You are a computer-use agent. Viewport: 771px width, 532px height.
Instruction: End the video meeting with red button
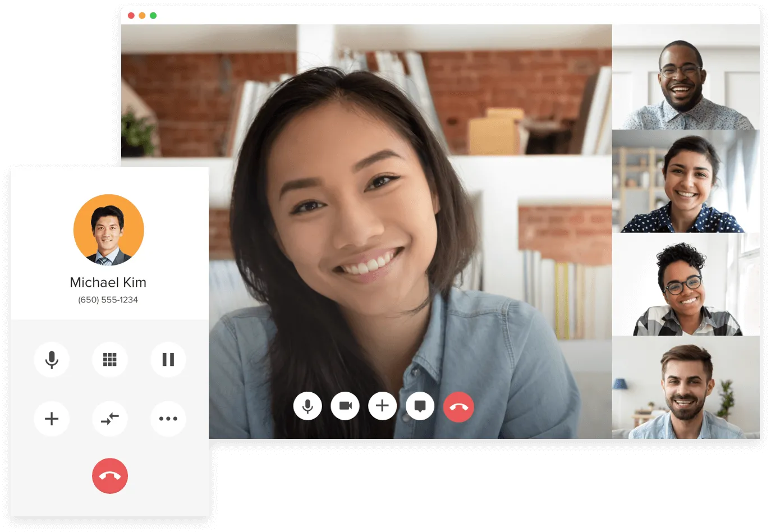pyautogui.click(x=458, y=407)
